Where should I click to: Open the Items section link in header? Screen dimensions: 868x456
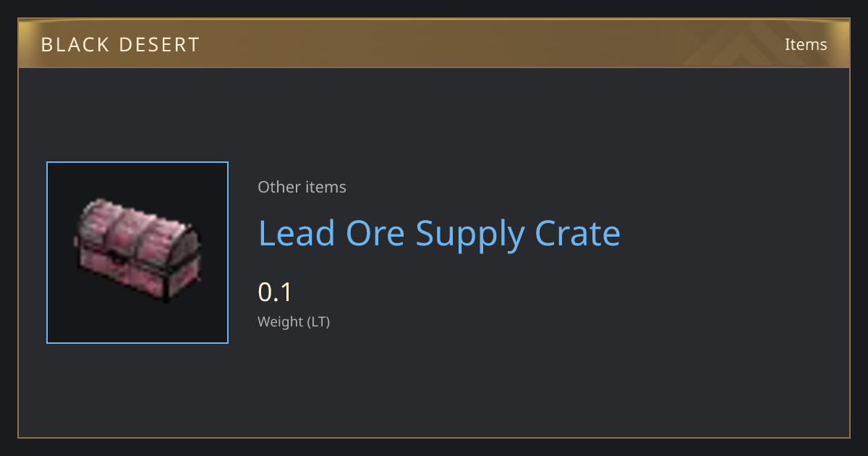pyautogui.click(x=806, y=45)
